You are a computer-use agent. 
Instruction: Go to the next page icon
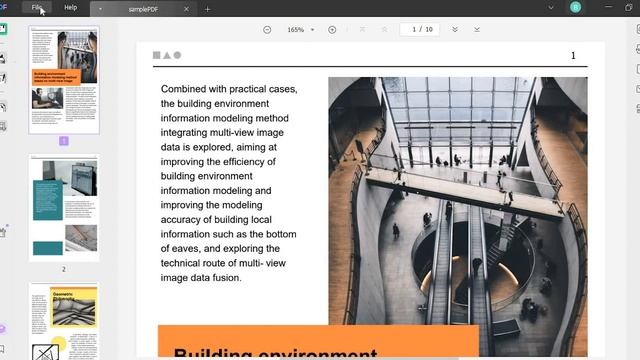click(x=455, y=29)
